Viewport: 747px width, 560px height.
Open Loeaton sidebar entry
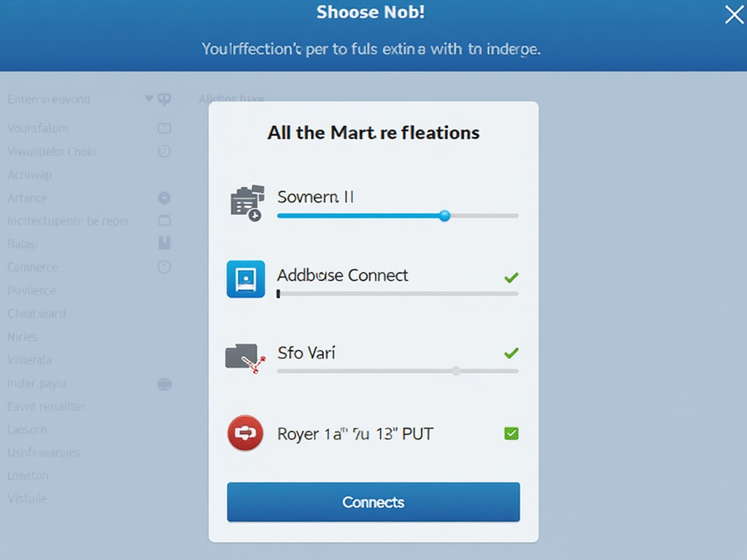click(28, 475)
